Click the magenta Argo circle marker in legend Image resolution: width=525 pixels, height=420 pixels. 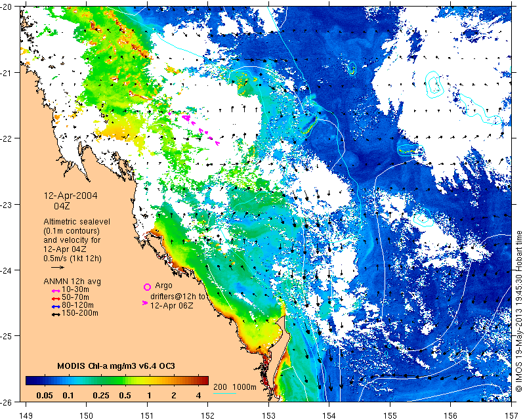[147, 287]
